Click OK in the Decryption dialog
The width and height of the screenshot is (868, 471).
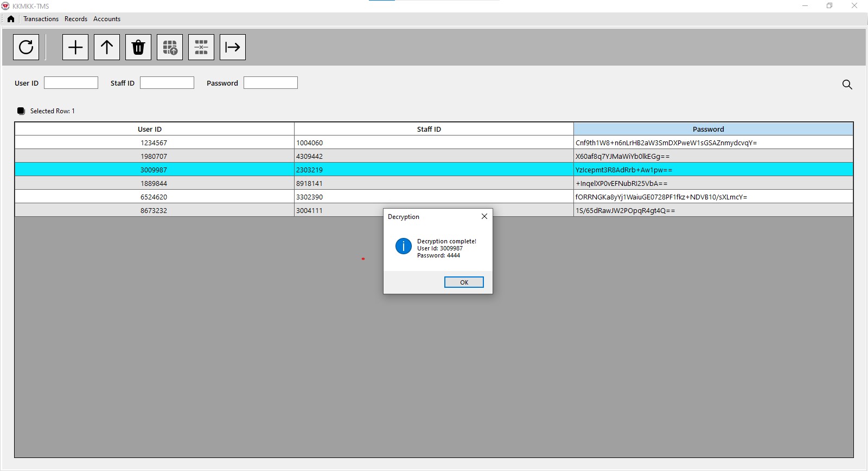pyautogui.click(x=464, y=282)
